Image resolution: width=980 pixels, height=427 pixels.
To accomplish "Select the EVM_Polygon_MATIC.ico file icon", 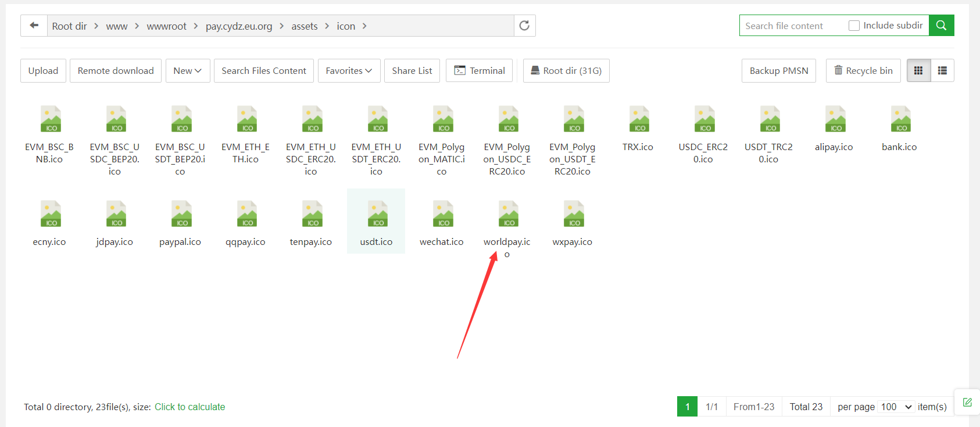I will pos(442,119).
